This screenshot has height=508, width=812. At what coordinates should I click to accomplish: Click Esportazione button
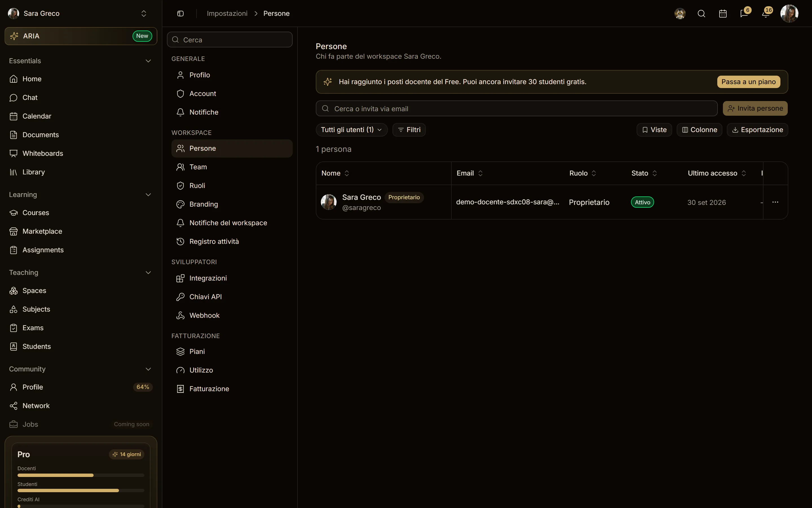pos(757,130)
